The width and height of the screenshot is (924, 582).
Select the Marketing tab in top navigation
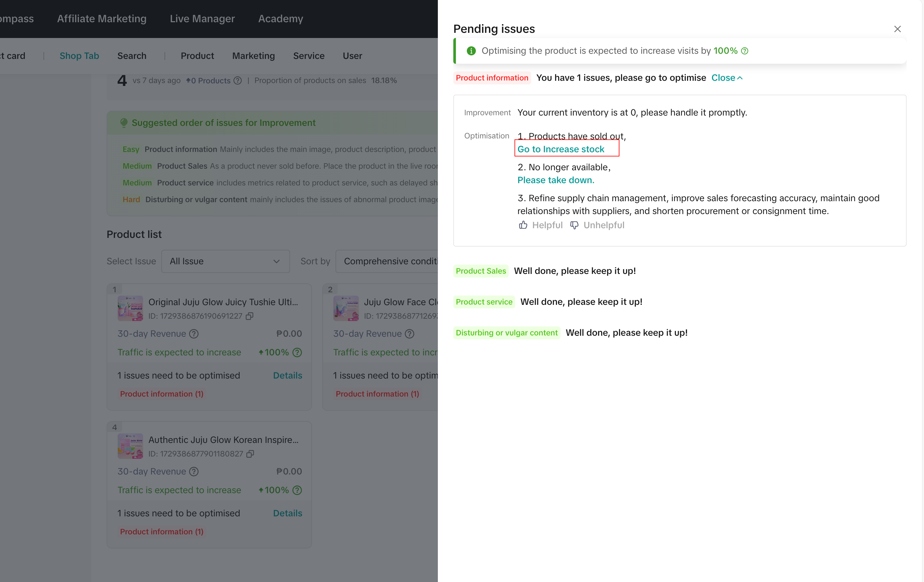click(253, 56)
